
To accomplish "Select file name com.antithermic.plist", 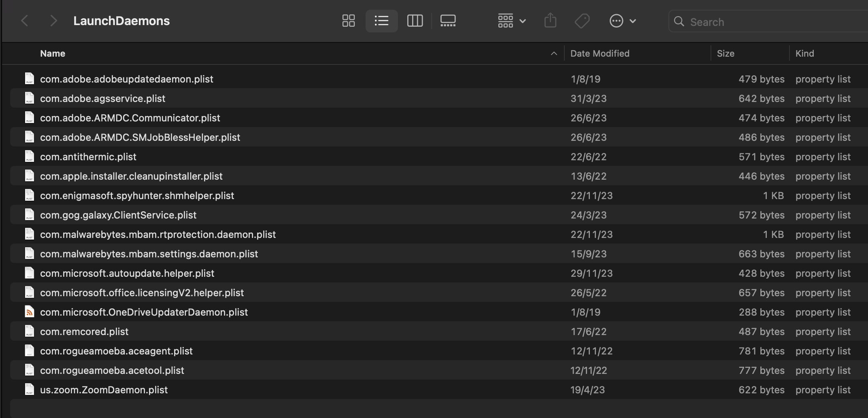I will 88,157.
